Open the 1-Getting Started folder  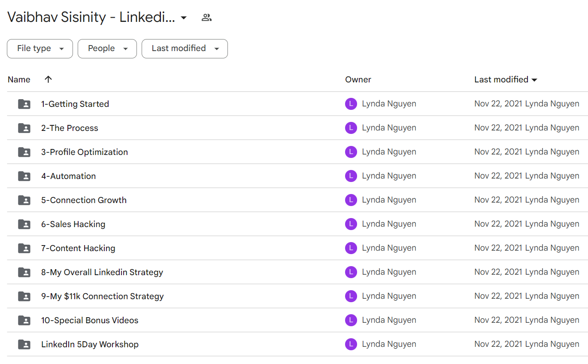(x=75, y=104)
